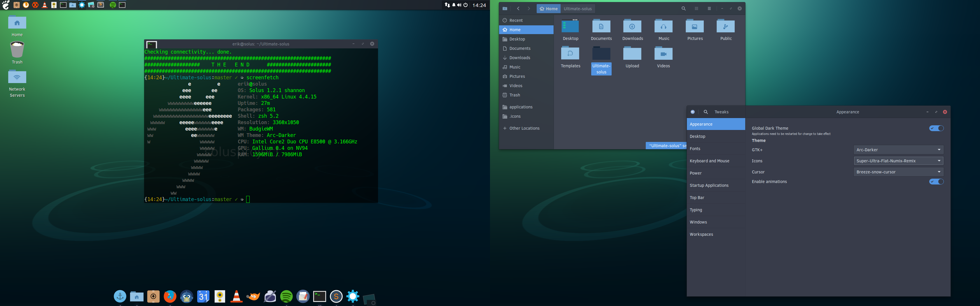Launch Firefox from the top panel
This screenshot has width=980, height=306.
point(26,5)
